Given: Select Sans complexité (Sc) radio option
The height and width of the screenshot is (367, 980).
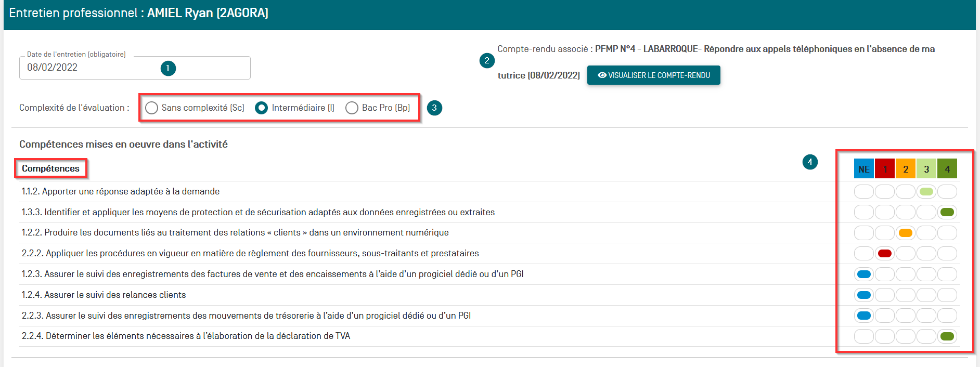Looking at the screenshot, I should [152, 108].
